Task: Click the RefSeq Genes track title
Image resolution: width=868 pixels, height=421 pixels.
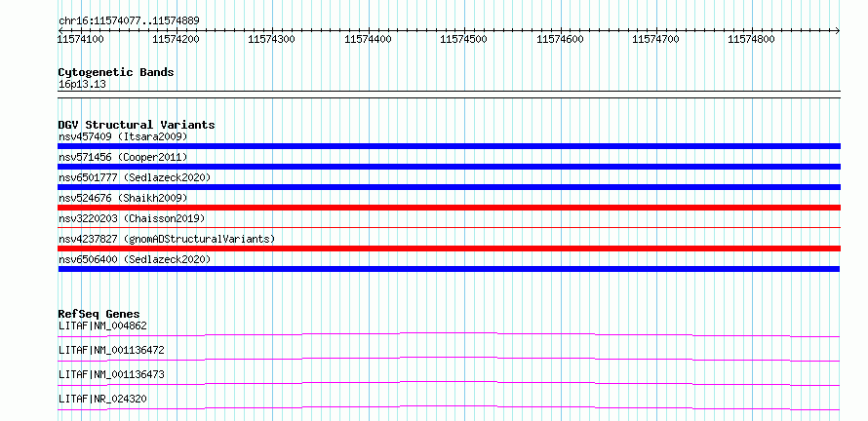Action: pos(99,314)
